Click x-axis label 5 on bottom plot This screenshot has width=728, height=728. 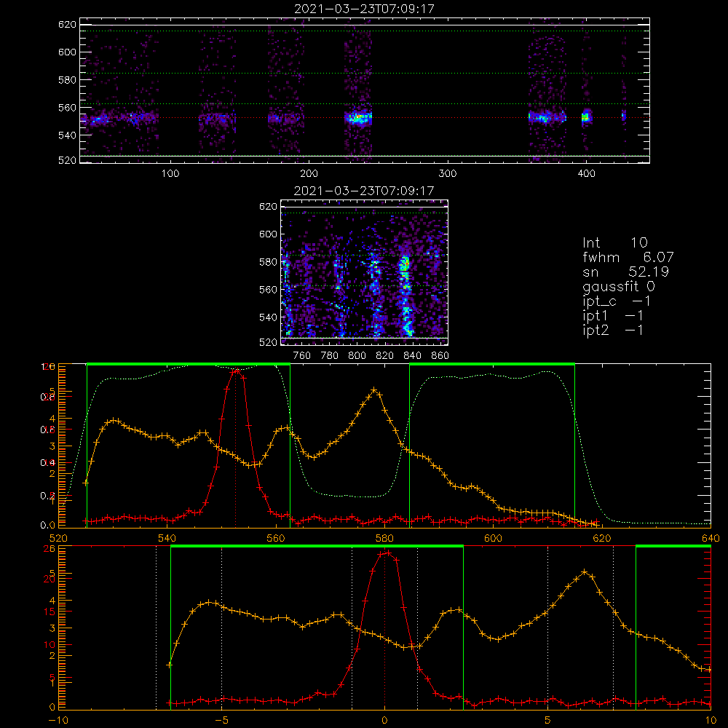(x=548, y=721)
